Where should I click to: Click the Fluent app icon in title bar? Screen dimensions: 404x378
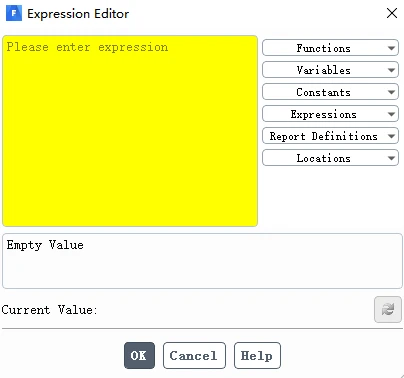click(14, 13)
